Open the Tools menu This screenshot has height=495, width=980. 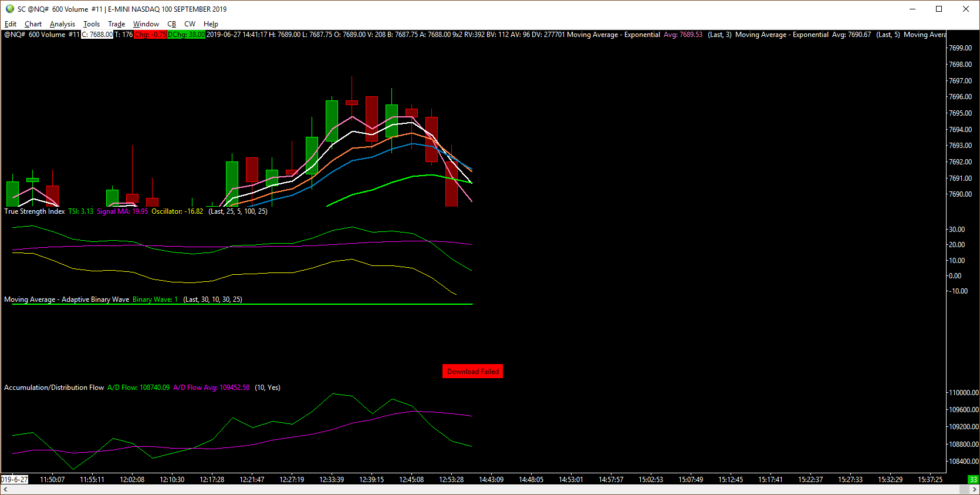(x=91, y=24)
